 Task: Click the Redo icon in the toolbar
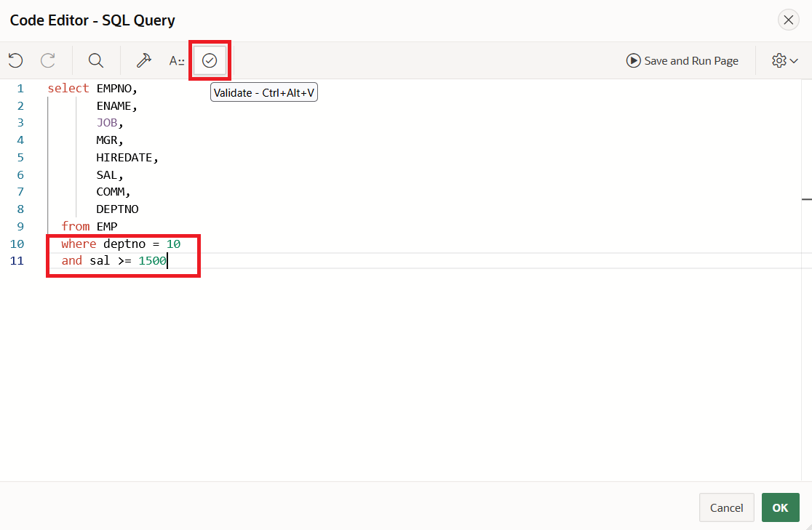(47, 60)
